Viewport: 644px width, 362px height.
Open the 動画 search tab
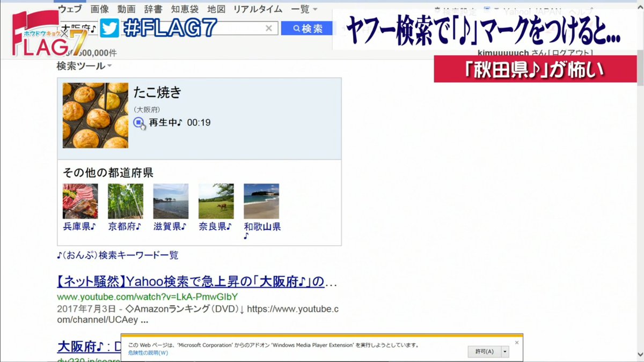(127, 9)
